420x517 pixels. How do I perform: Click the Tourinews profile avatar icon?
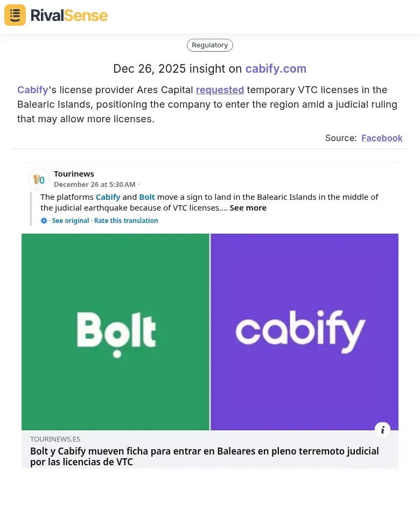38,178
